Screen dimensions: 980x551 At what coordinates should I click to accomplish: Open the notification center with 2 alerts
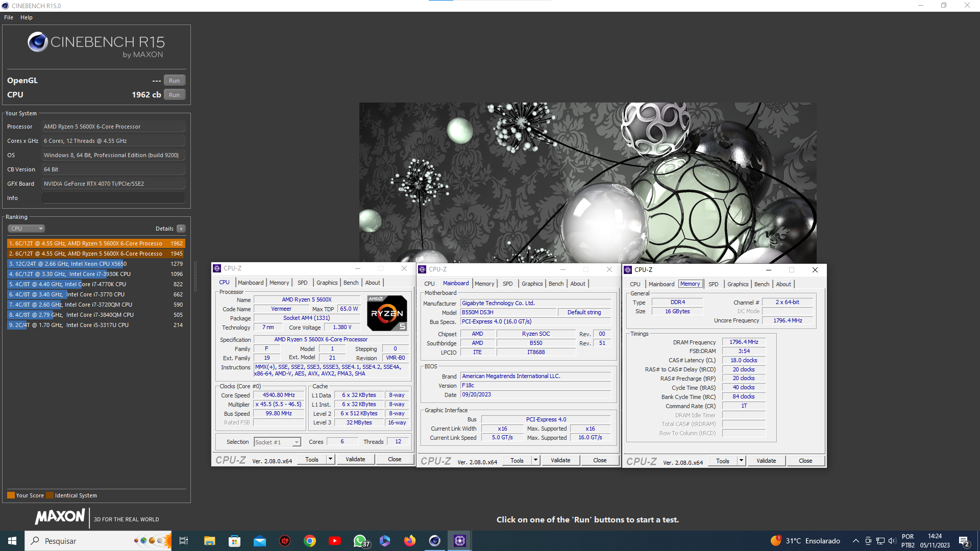pyautogui.click(x=964, y=541)
